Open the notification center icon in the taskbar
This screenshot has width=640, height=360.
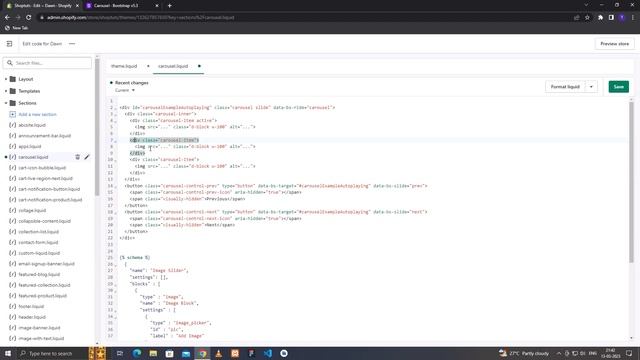coord(629,353)
